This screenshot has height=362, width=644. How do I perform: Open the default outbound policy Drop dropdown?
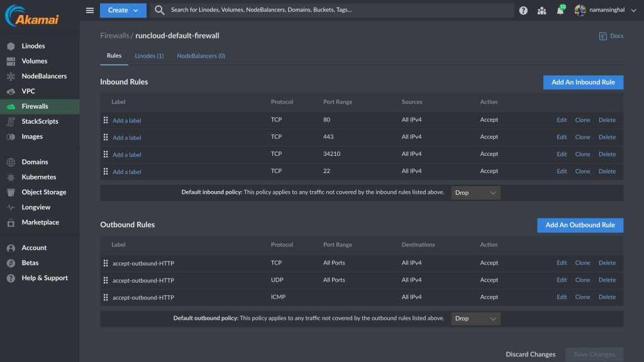[x=475, y=319]
